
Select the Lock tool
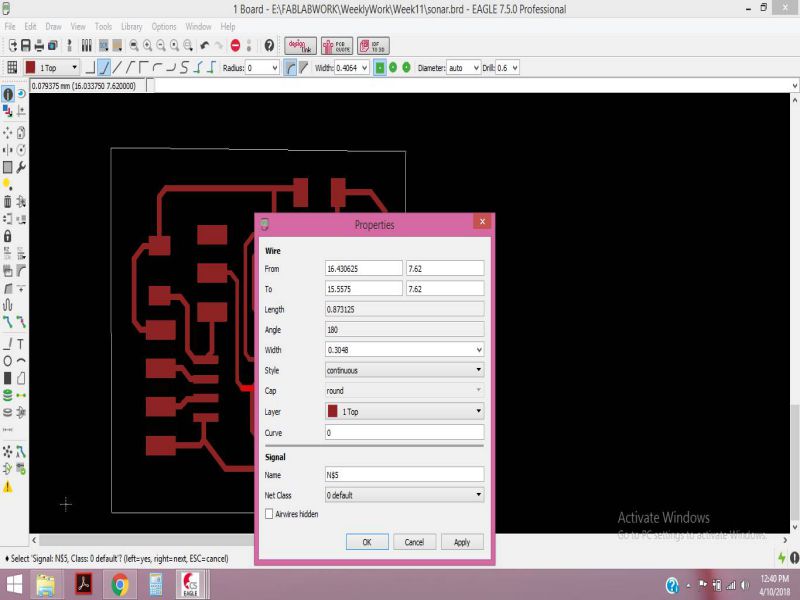click(8, 236)
